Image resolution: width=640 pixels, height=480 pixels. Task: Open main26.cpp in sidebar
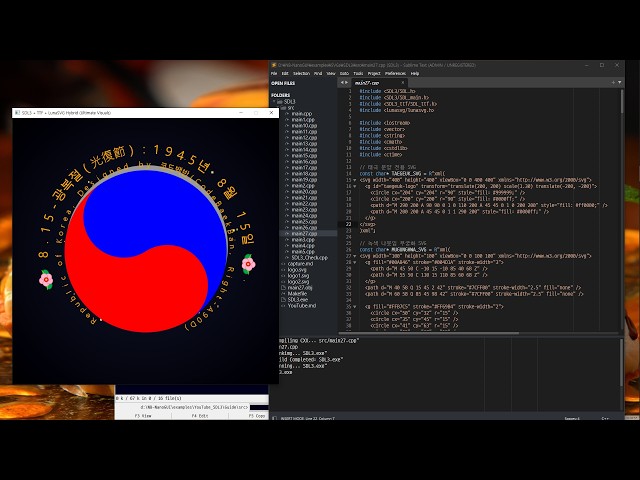tap(304, 227)
